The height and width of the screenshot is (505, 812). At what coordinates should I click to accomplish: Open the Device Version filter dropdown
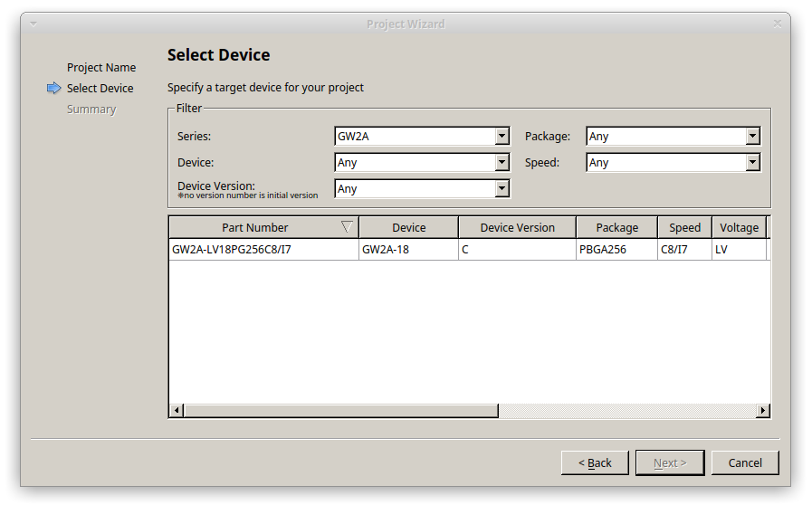(x=422, y=189)
